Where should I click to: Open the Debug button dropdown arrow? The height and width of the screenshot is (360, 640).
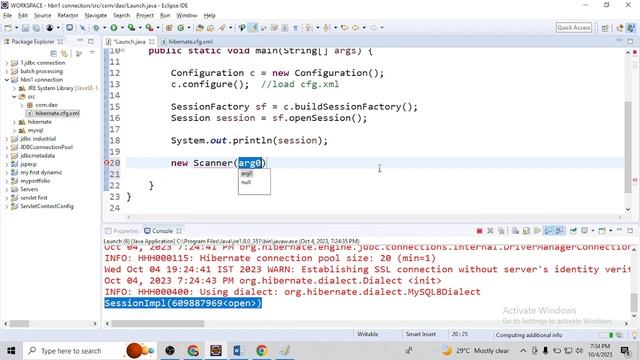[x=104, y=28]
